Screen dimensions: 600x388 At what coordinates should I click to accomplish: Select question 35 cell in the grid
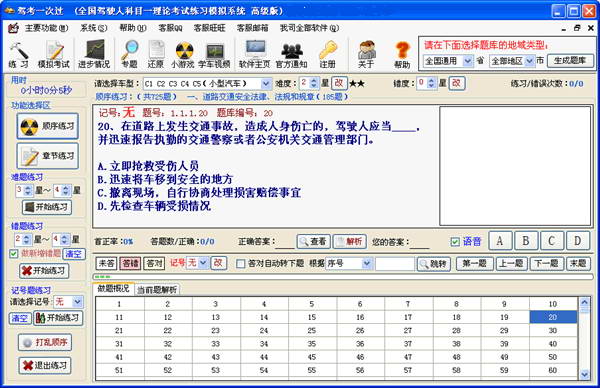click(312, 344)
